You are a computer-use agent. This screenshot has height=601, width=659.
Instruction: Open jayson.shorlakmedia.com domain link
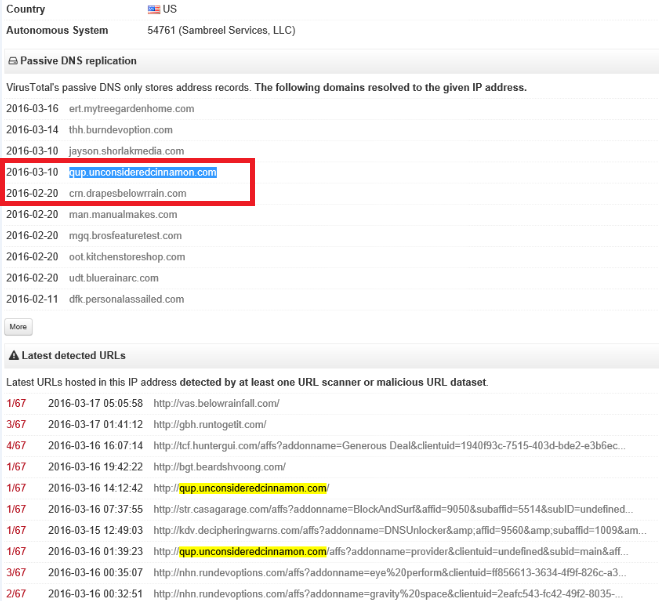[127, 151]
